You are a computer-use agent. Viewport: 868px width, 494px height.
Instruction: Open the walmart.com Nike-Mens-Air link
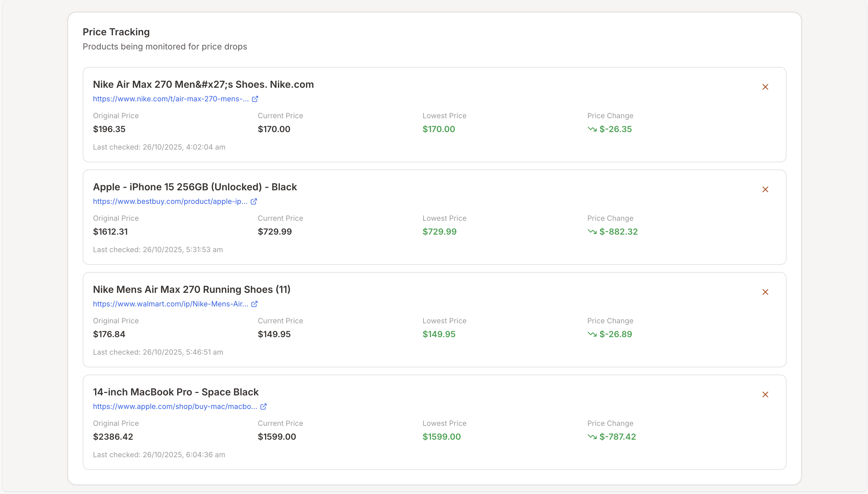coord(171,304)
